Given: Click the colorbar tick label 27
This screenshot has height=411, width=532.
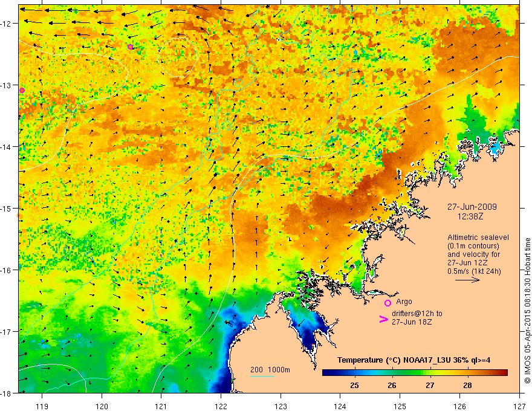Looking at the screenshot, I should tap(430, 386).
